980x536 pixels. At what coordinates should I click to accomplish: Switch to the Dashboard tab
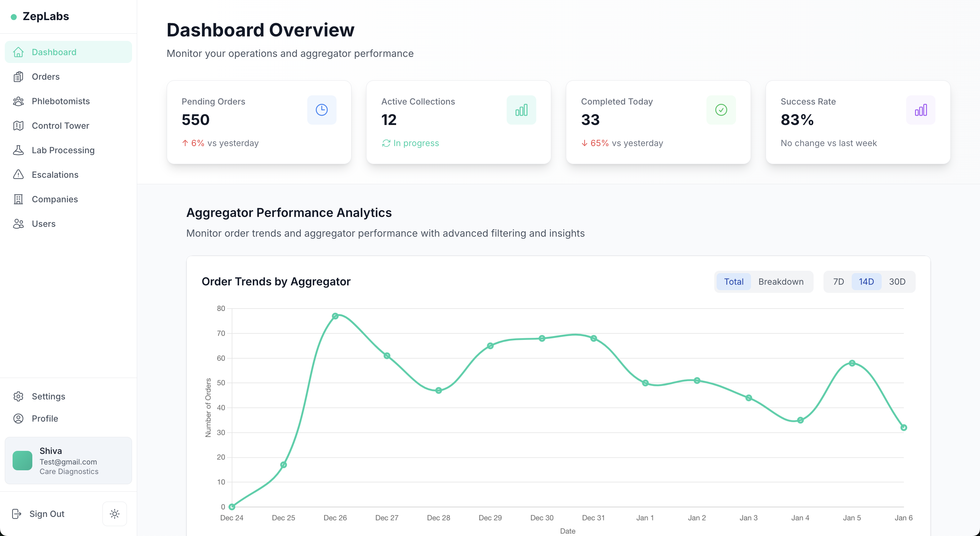click(54, 52)
